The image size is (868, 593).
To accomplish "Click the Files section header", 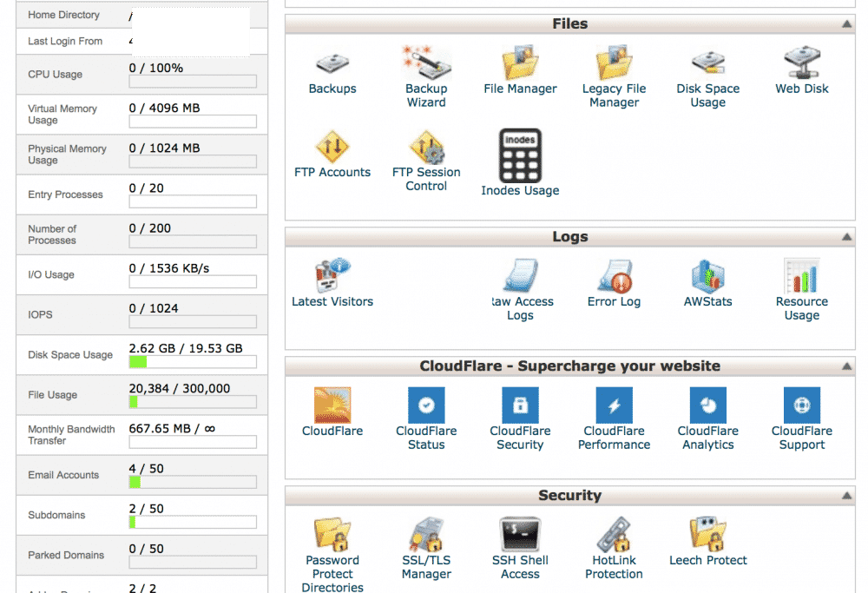I will coord(569,23).
